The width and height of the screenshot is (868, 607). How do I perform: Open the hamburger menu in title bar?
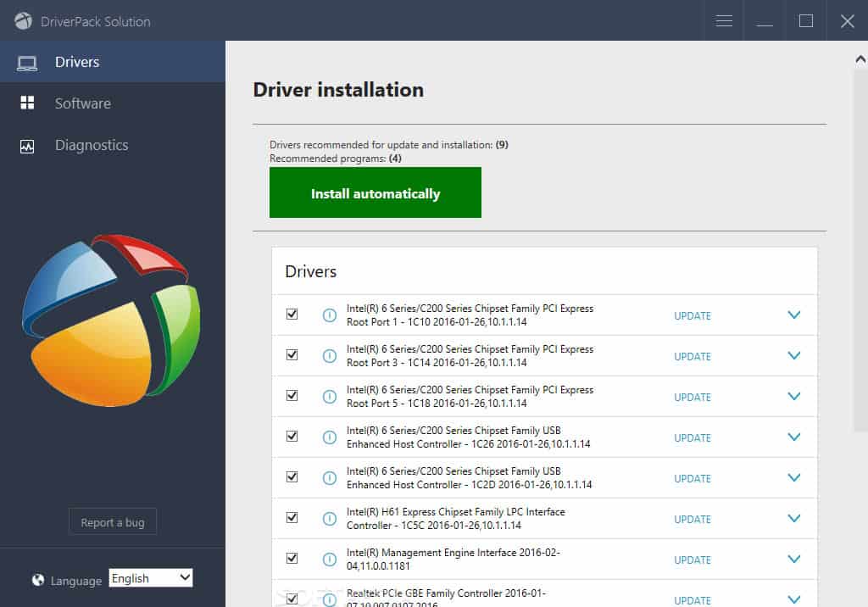724,21
